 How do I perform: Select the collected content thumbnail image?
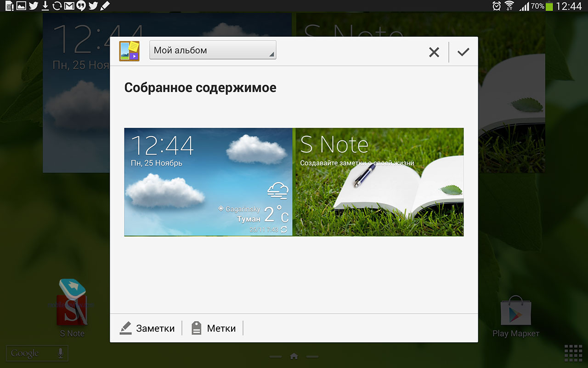294,182
